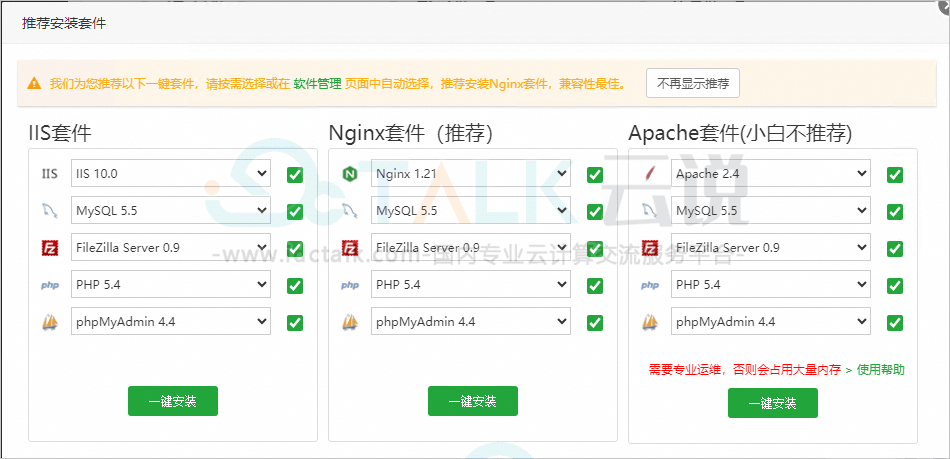Click the orange warning triangle icon
Screen dimensions: 950x459
tap(35, 84)
